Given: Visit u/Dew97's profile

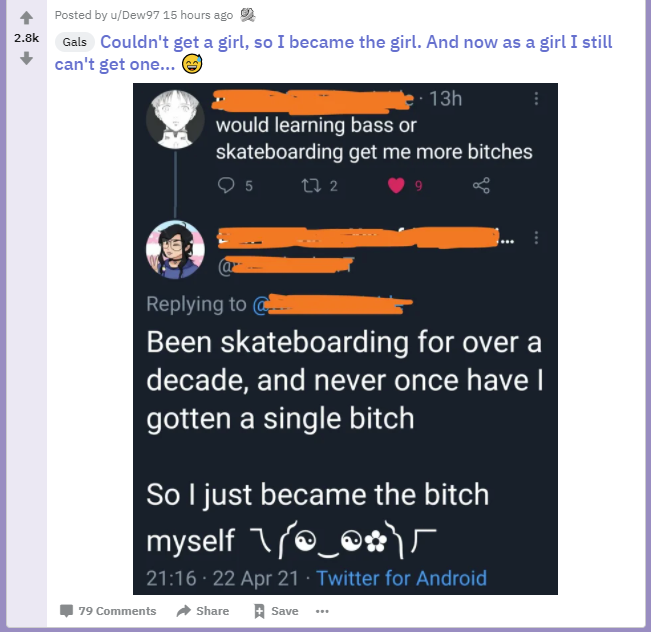Looking at the screenshot, I should point(135,15).
